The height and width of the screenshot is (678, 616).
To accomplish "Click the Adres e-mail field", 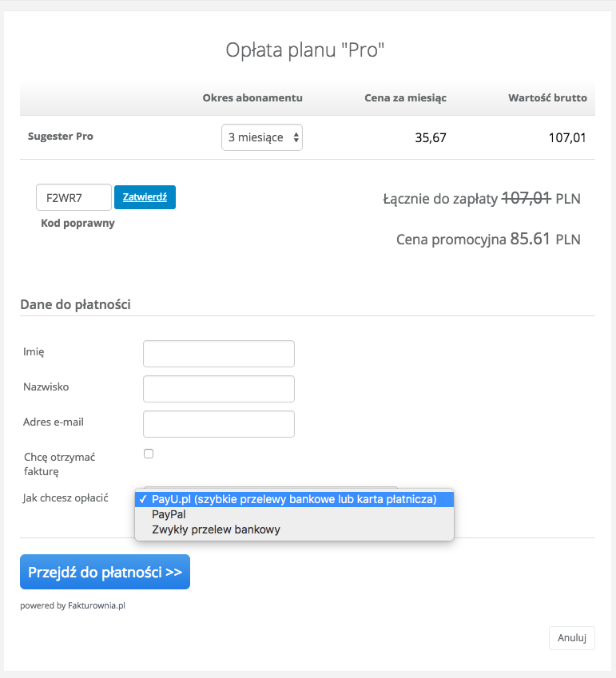I will click(x=218, y=423).
